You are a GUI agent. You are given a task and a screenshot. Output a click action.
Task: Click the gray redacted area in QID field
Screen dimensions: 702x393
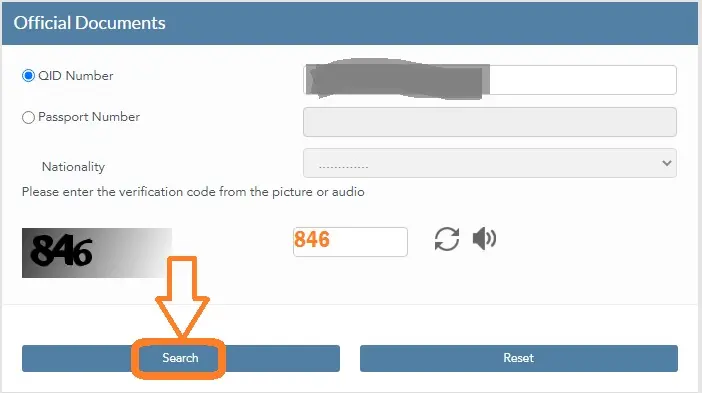[396, 79]
